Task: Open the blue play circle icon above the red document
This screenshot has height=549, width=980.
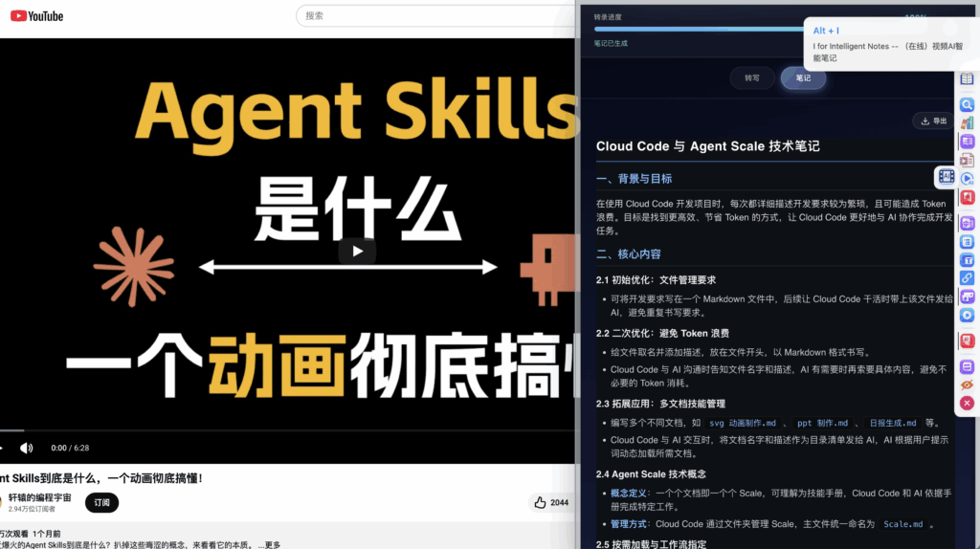Action: point(967,316)
